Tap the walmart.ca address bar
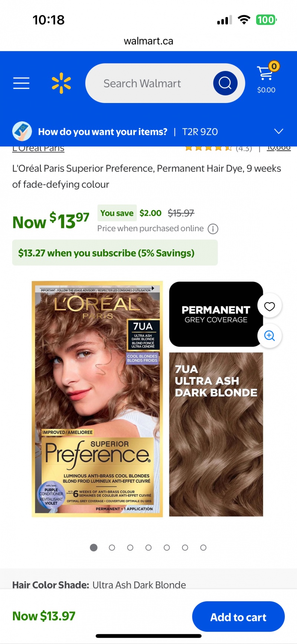297x644 pixels. [148, 41]
